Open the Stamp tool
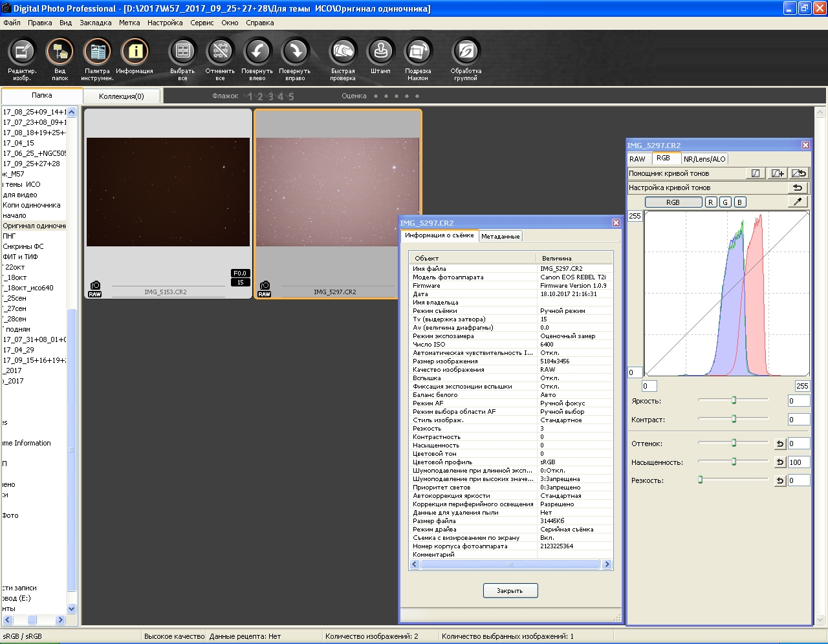This screenshot has height=644, width=828. click(380, 52)
